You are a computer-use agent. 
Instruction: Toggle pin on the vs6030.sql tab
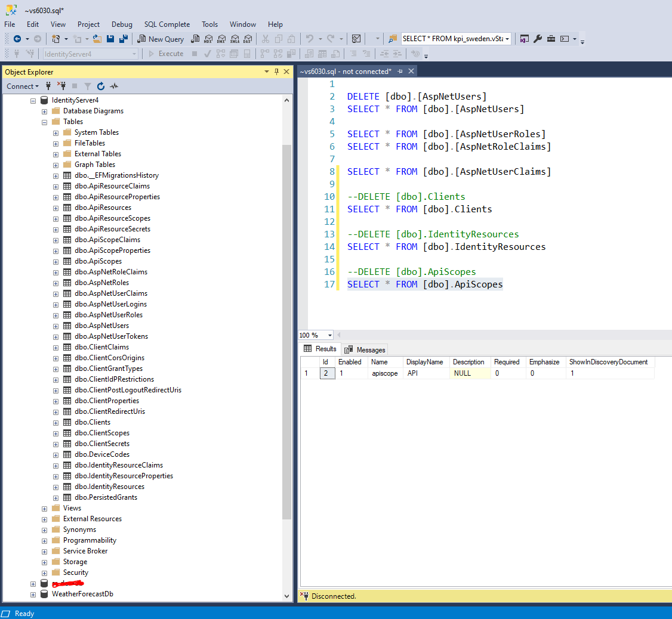[x=400, y=71]
